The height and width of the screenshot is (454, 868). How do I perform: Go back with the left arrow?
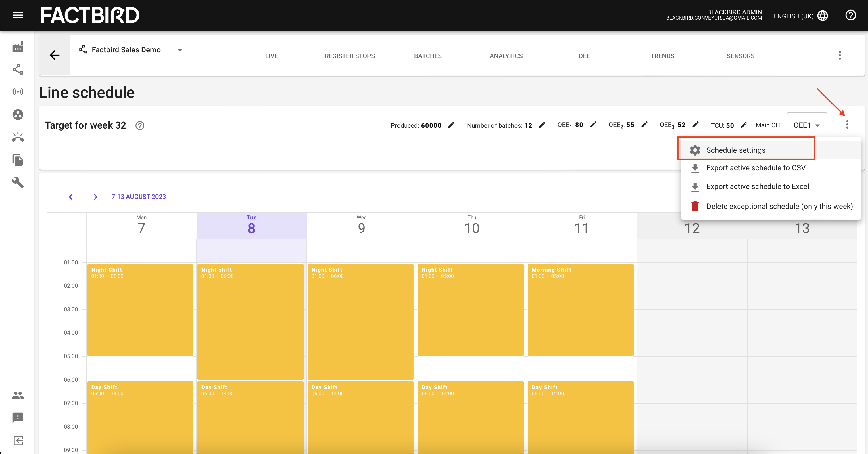pos(55,55)
